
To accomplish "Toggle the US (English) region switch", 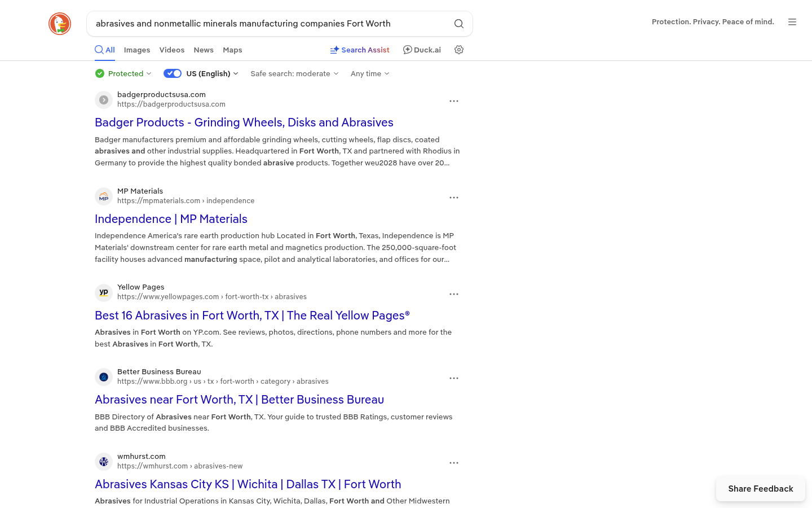I will coord(173,73).
